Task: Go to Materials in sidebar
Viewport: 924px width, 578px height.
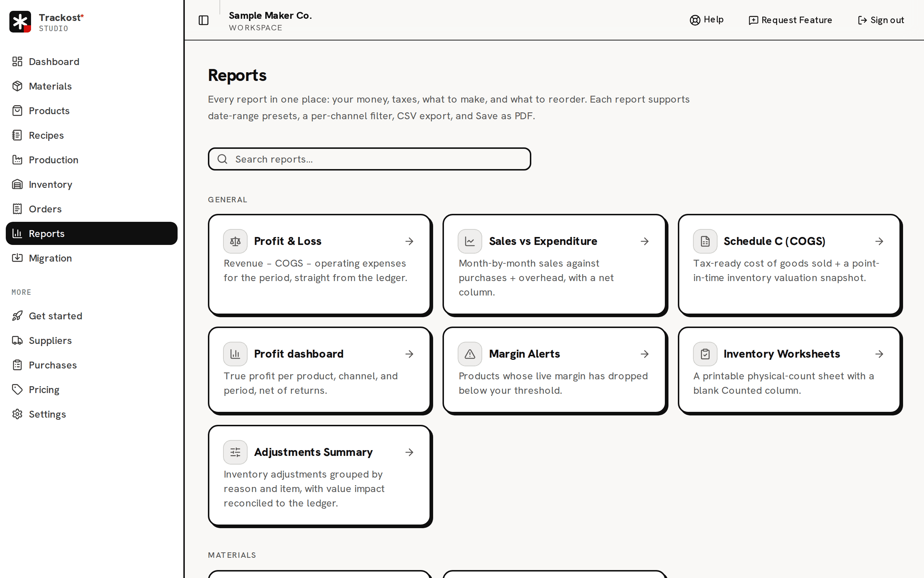Action: click(x=92, y=86)
